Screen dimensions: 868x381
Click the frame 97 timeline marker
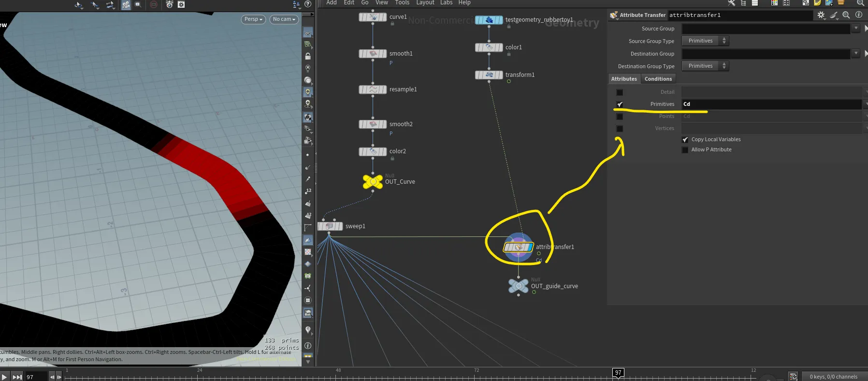tap(618, 372)
